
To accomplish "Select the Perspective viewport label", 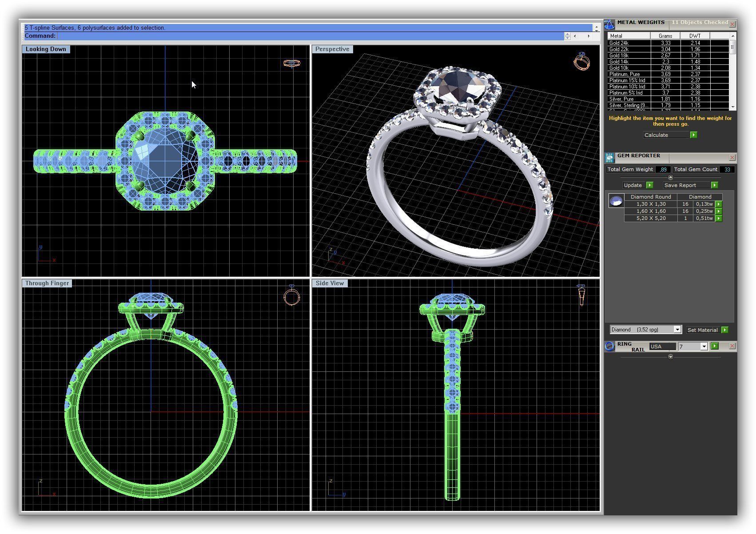I will (x=332, y=49).
